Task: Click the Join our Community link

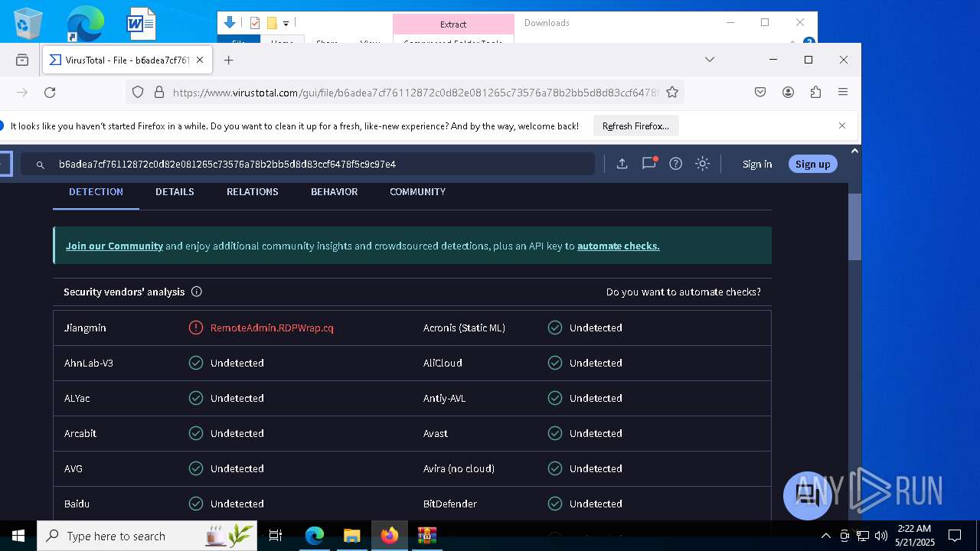Action: click(114, 246)
